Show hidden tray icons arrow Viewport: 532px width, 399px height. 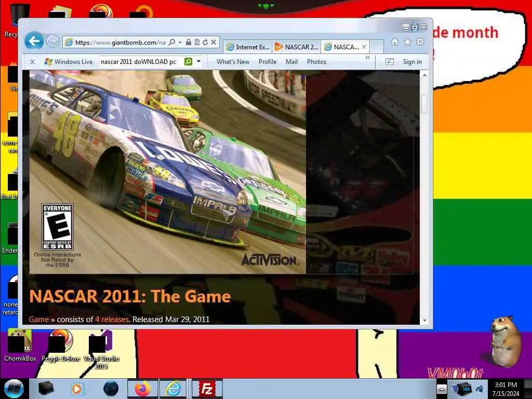click(x=442, y=389)
